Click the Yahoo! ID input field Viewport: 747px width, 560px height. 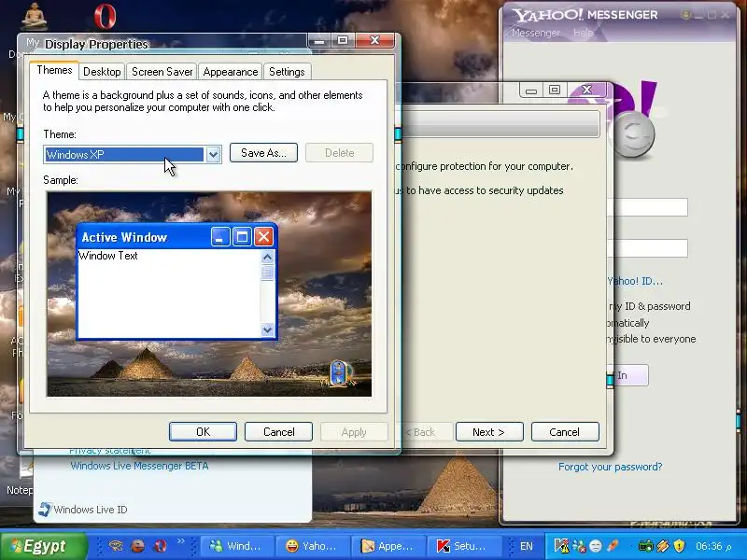click(647, 207)
